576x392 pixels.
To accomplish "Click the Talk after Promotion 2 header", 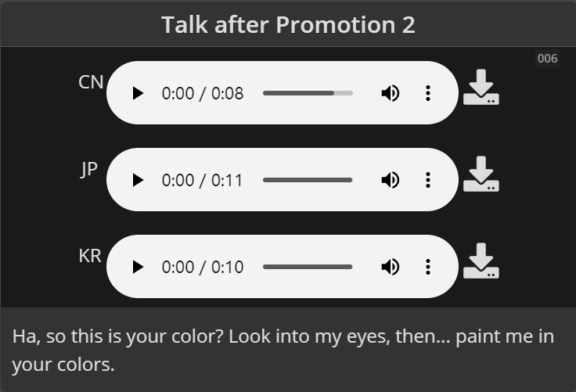I will click(288, 24).
